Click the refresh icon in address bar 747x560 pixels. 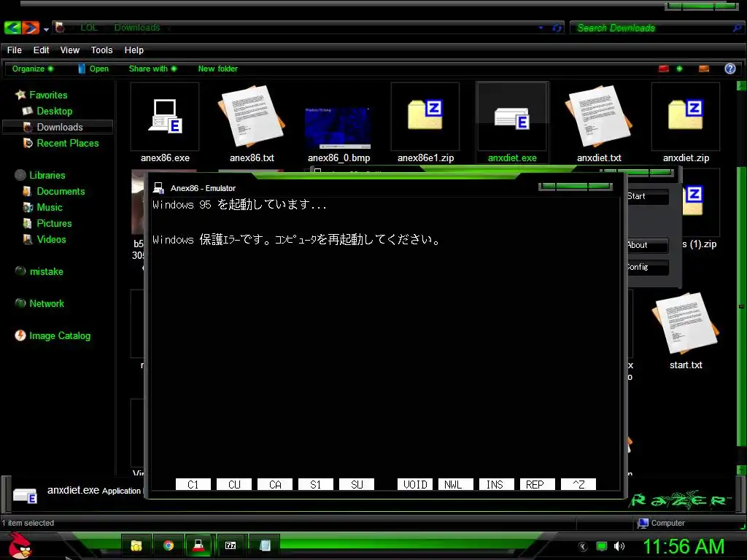pyautogui.click(x=557, y=28)
